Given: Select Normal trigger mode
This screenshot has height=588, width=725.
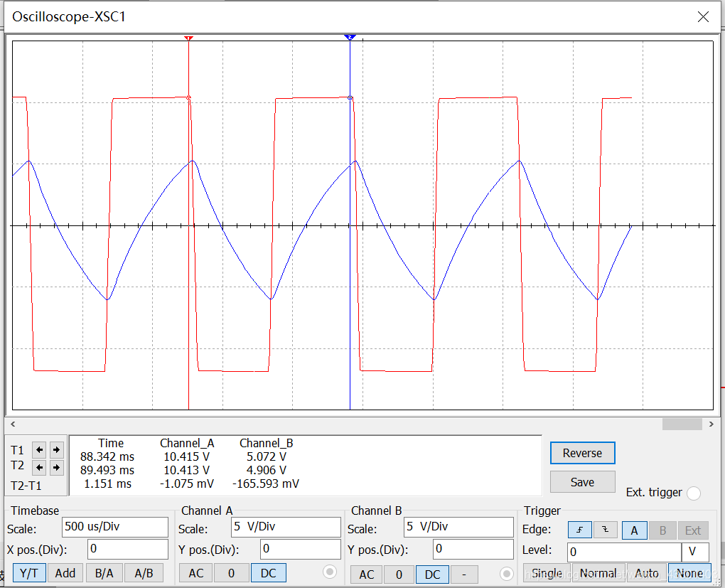Looking at the screenshot, I should pyautogui.click(x=598, y=573).
